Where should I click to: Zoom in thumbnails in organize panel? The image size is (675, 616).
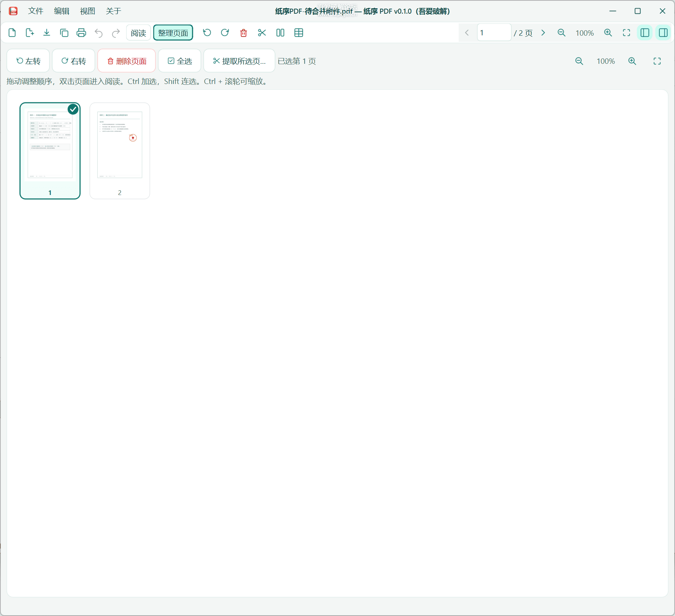[x=632, y=61]
